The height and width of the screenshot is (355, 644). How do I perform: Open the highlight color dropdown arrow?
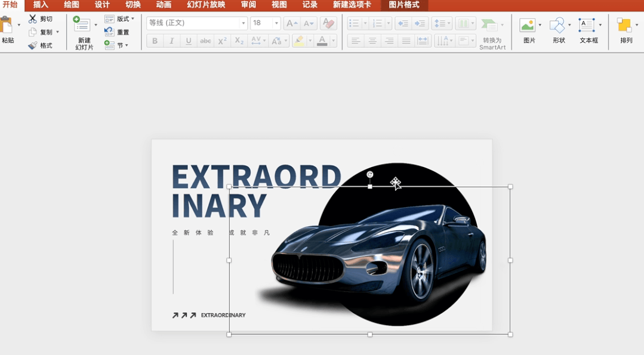[x=310, y=41]
